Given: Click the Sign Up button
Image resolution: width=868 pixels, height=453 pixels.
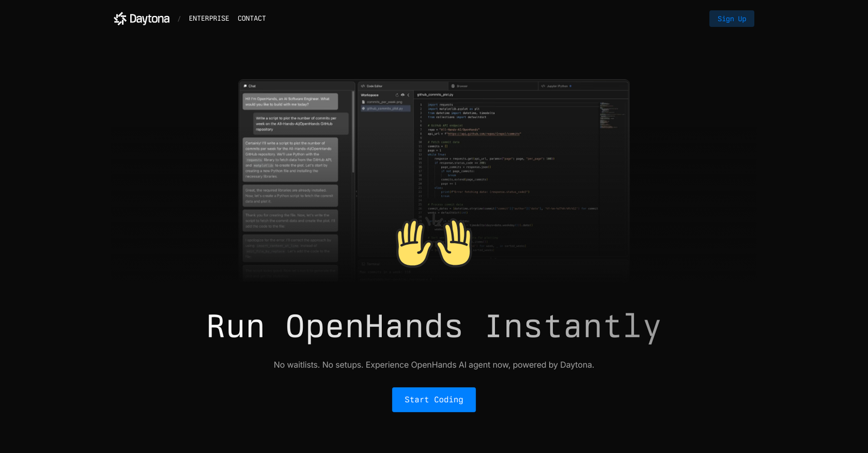Looking at the screenshot, I should tap(731, 18).
